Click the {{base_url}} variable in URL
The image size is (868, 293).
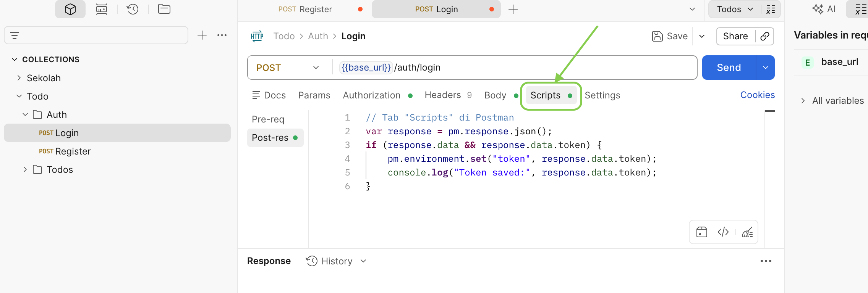tap(366, 68)
